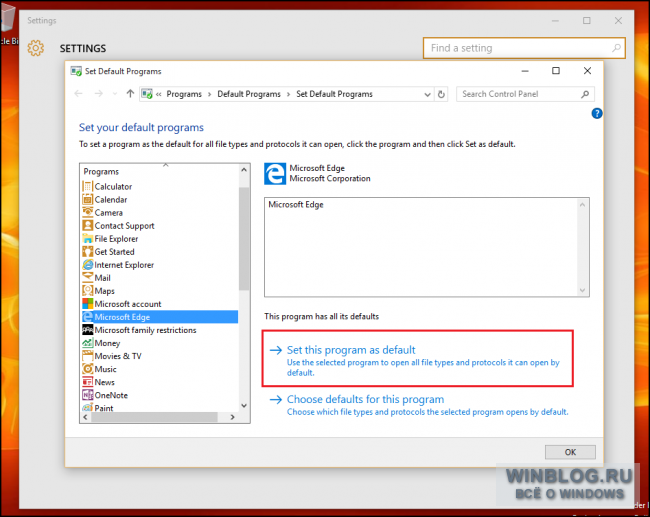
Task: Maximize the Settings window behind
Action: pos(587,20)
